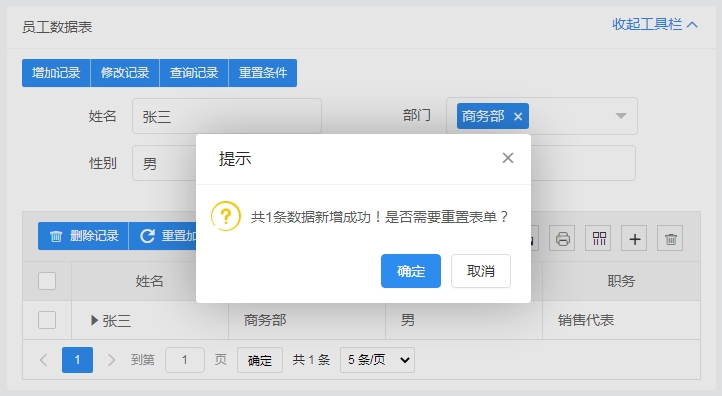The image size is (722, 396).
Task: Close the 提示 dialog with X icon
Action: pos(508,158)
